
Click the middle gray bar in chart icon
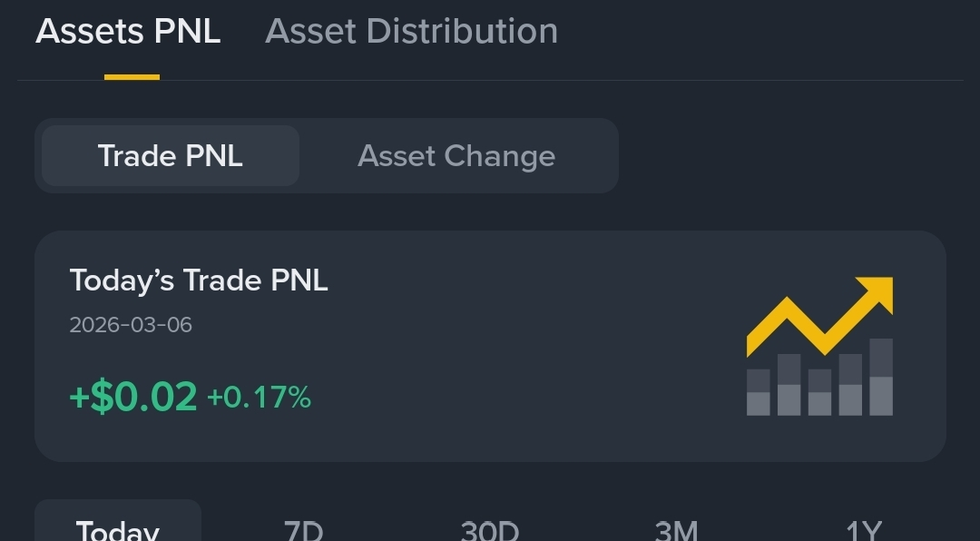click(x=819, y=392)
